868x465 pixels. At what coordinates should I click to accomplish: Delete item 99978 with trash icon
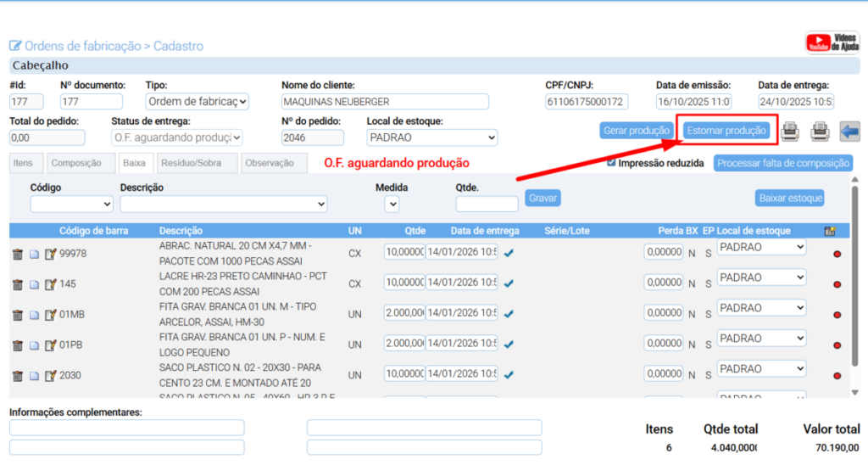tap(18, 254)
